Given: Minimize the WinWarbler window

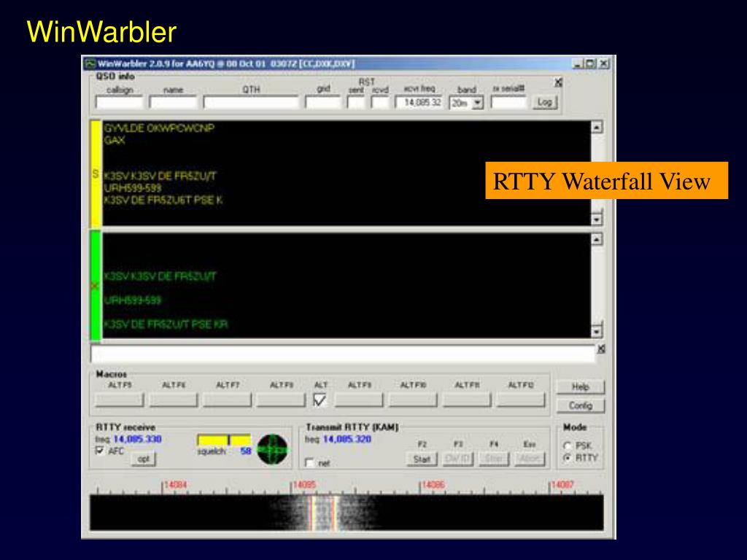Looking at the screenshot, I should pos(578,63).
